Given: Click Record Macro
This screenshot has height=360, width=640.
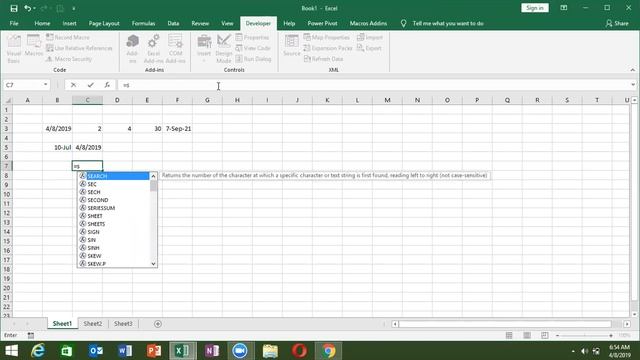Looking at the screenshot, I should pyautogui.click(x=68, y=37).
